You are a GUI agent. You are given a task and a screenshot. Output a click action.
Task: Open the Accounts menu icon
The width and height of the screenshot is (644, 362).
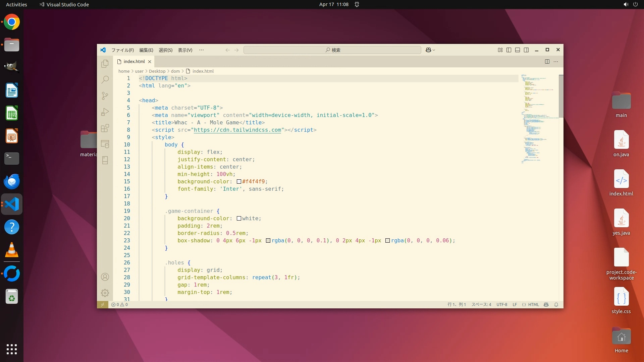point(105,277)
